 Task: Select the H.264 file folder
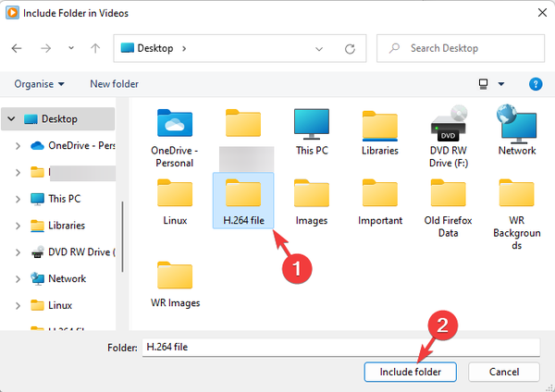pos(243,201)
